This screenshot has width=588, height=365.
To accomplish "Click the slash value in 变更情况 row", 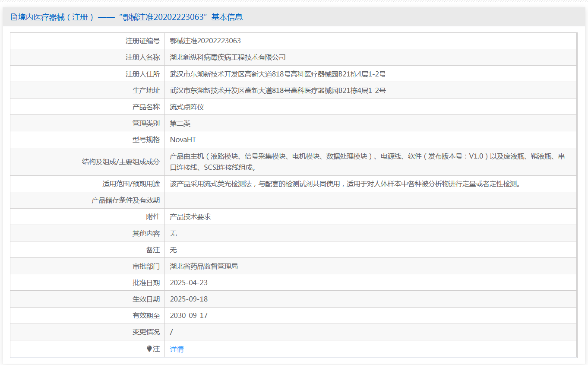I will coord(171,332).
